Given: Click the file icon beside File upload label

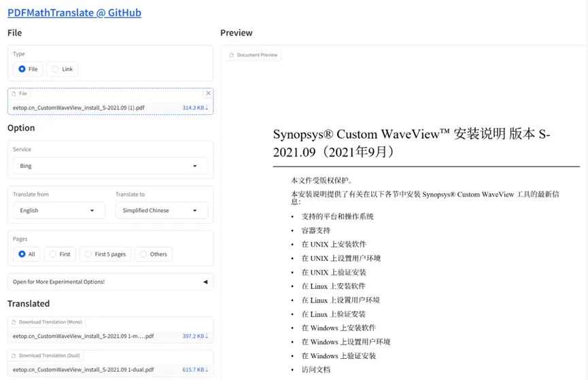Looking at the screenshot, I should (x=14, y=94).
